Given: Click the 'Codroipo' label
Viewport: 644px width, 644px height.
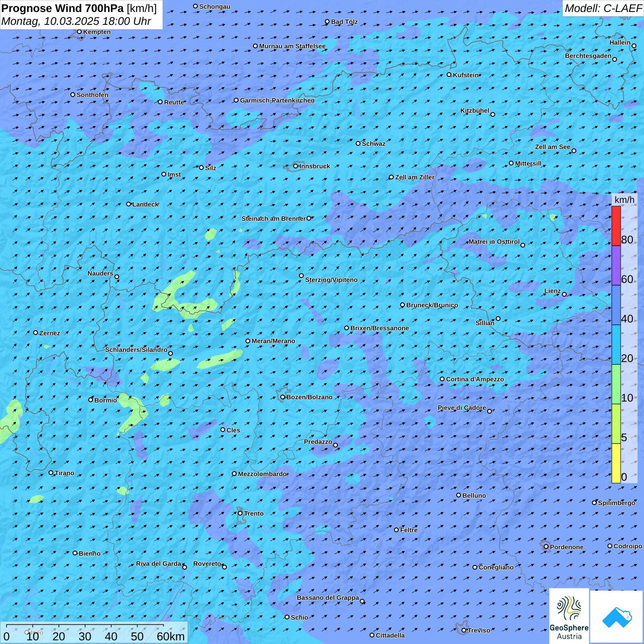Looking at the screenshot, I should click(x=628, y=546).
